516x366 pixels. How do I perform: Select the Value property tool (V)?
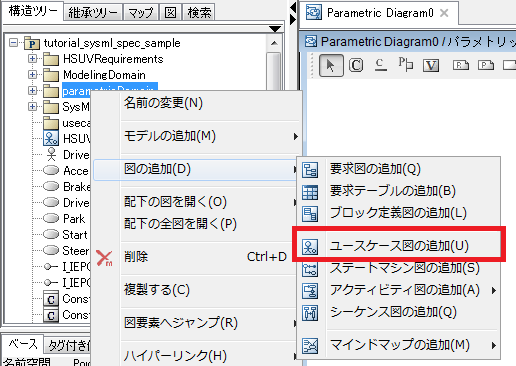[x=431, y=65]
